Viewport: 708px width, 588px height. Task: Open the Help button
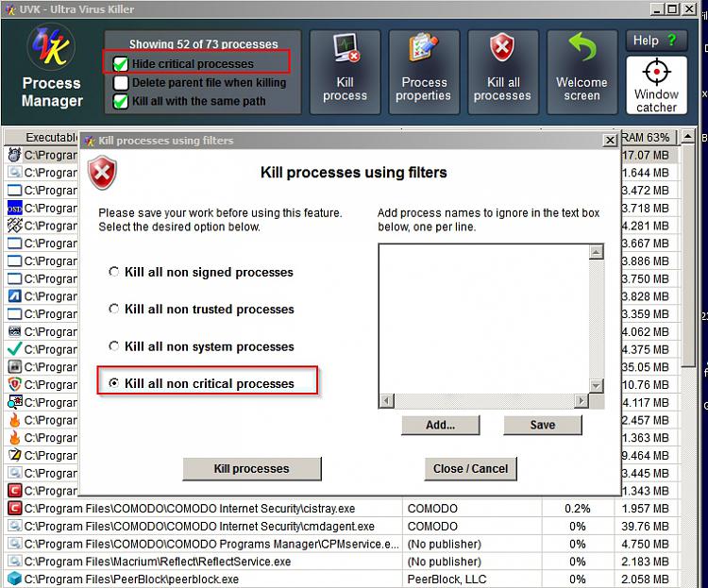click(x=656, y=41)
